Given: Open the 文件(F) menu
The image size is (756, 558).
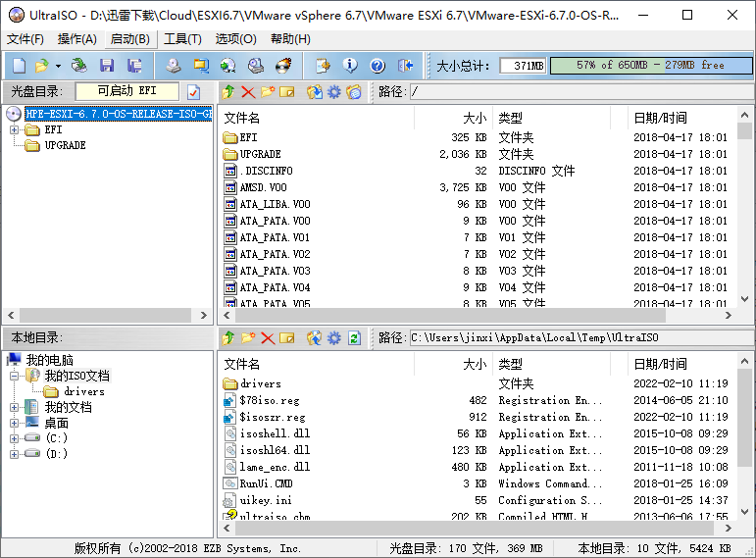Looking at the screenshot, I should point(25,39).
